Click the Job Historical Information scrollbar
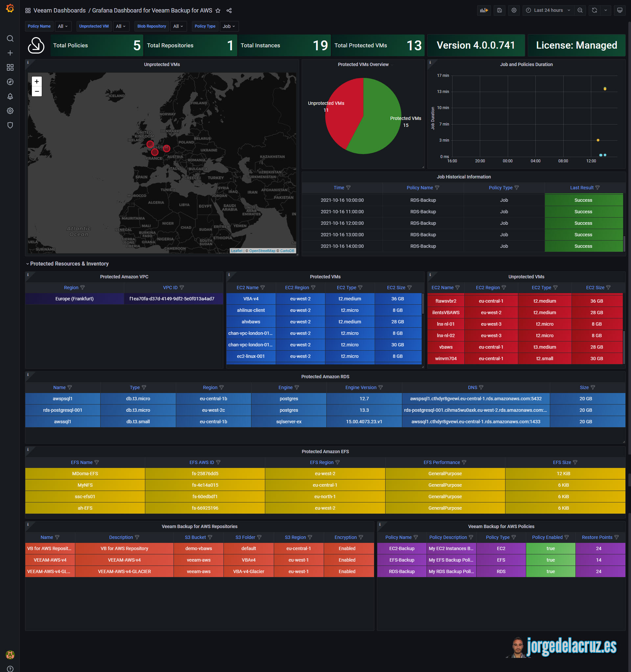Image resolution: width=631 pixels, height=672 pixels. pyautogui.click(x=624, y=243)
